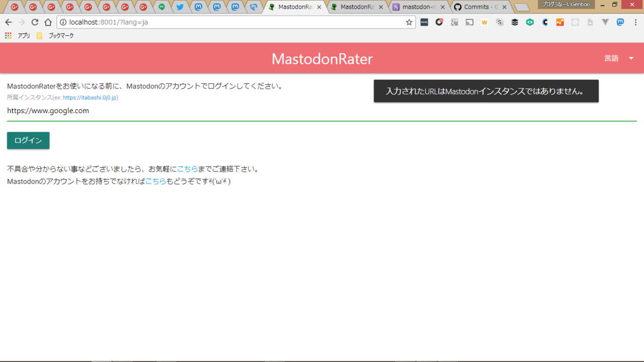Screen dimensions: 644x362
Task: Click the Google Analytics orange extension icon
Action: point(560,22)
